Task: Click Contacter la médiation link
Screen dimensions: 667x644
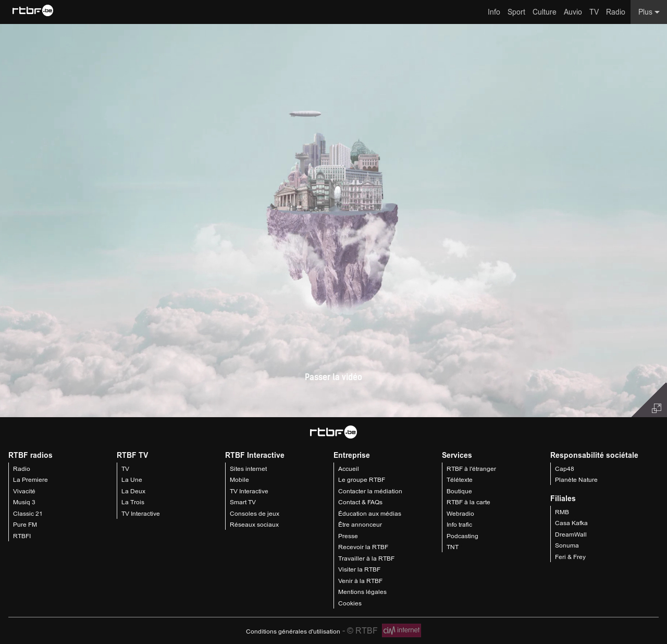Action: pyautogui.click(x=370, y=491)
